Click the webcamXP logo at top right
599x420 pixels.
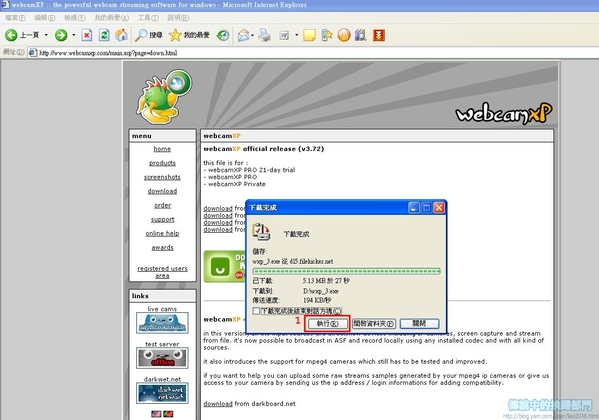(x=504, y=113)
